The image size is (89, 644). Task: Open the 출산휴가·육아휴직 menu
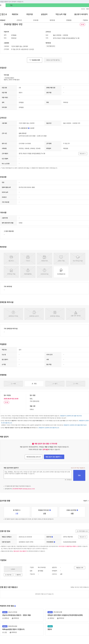[x=81, y=14]
